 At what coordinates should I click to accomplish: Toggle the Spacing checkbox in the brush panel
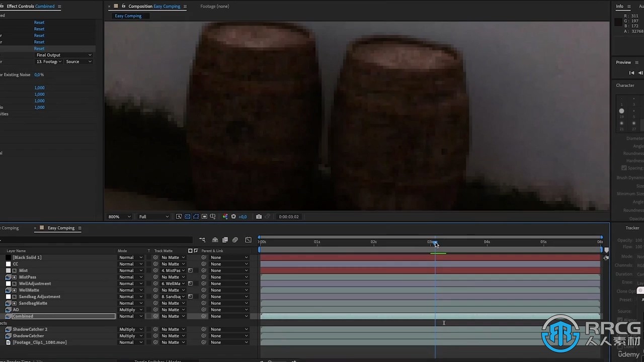[624, 168]
